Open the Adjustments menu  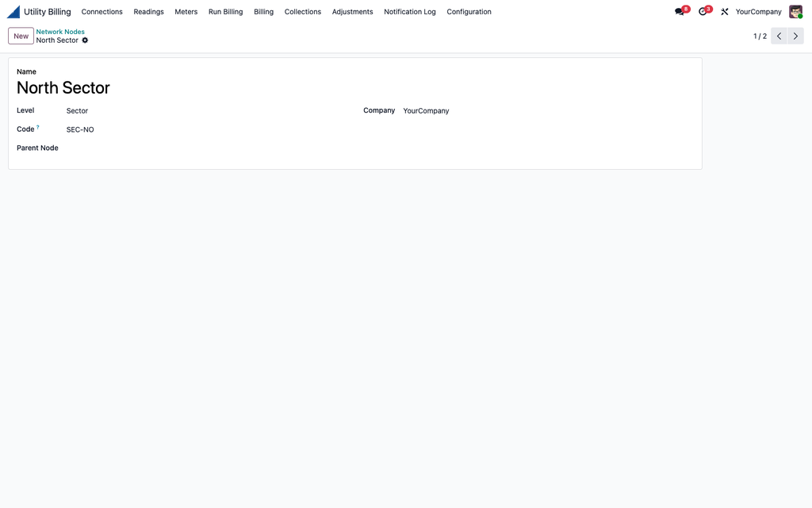tap(353, 11)
